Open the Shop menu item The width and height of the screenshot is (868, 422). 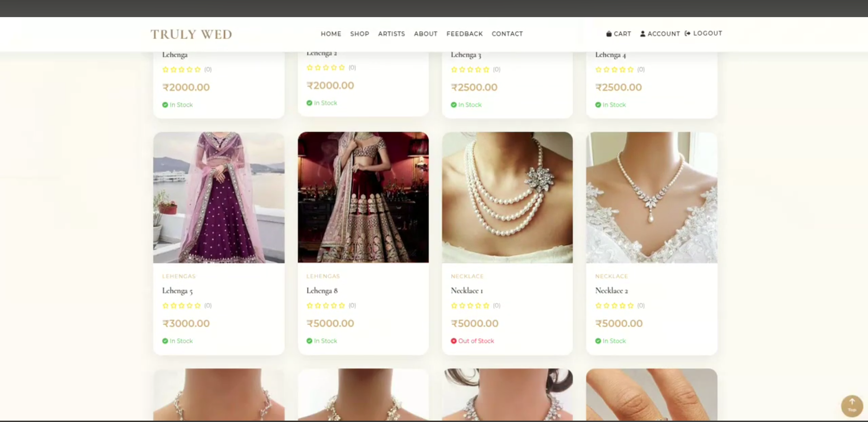[360, 34]
